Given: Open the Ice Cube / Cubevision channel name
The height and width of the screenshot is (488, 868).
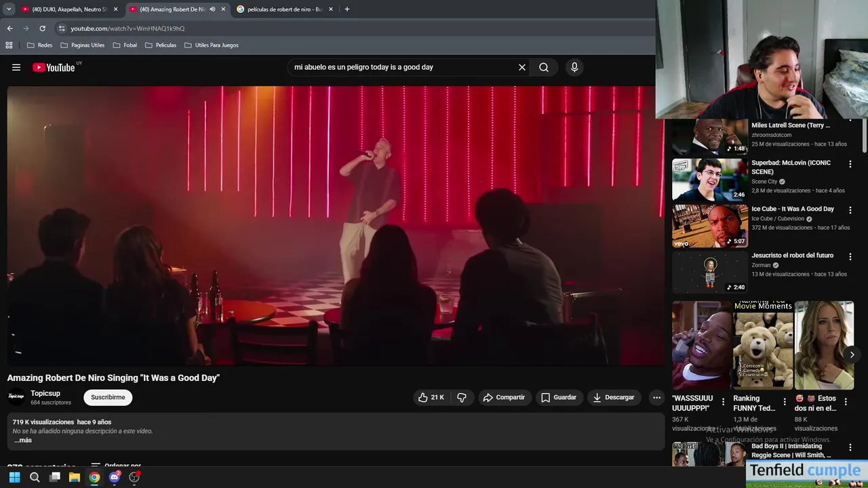Looking at the screenshot, I should click(778, 219).
